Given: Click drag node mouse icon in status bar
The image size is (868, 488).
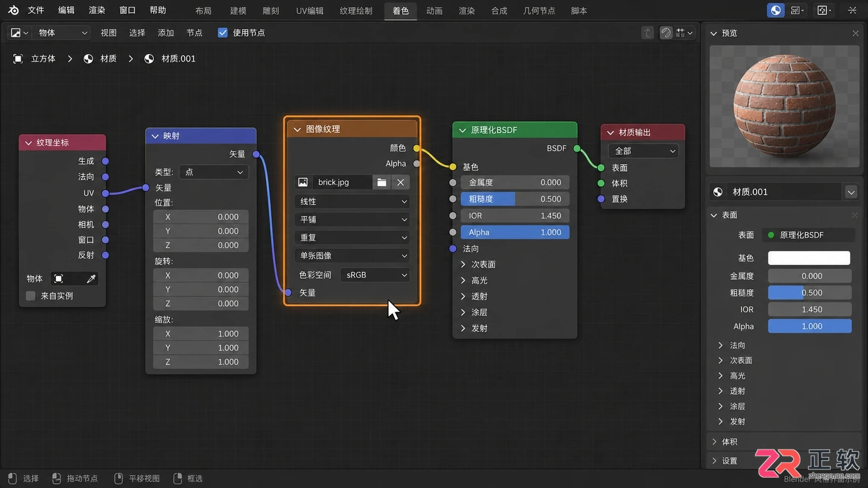Looking at the screenshot, I should tap(56, 478).
